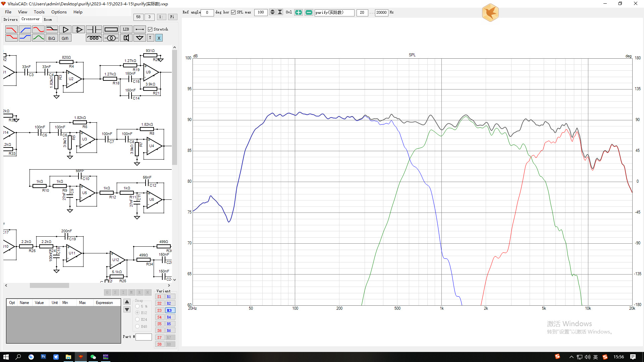Select the blue high-pass filter block
Viewport: 644px width, 362px height.
[x=25, y=29]
